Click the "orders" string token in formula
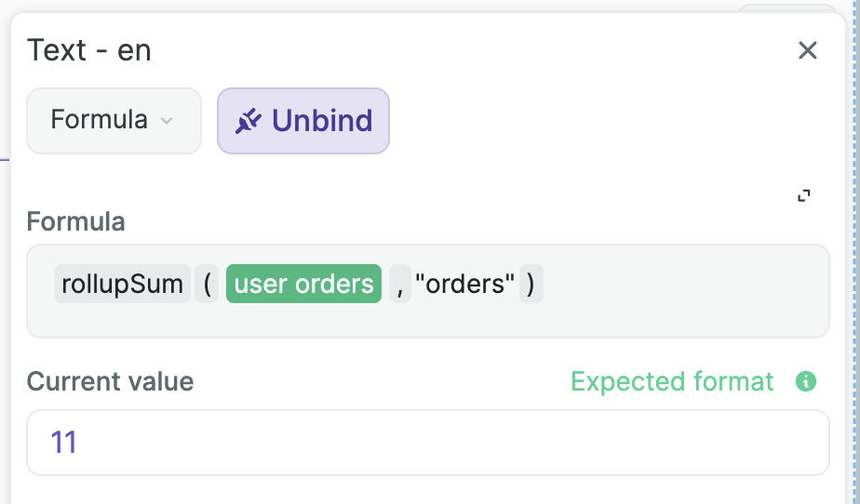Viewport: 860px width, 504px height. click(464, 285)
